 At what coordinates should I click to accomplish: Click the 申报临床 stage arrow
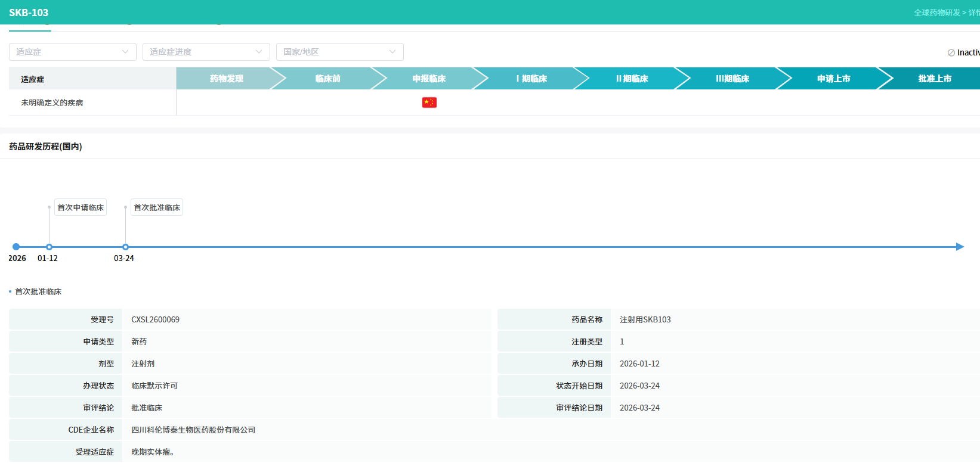click(x=429, y=79)
